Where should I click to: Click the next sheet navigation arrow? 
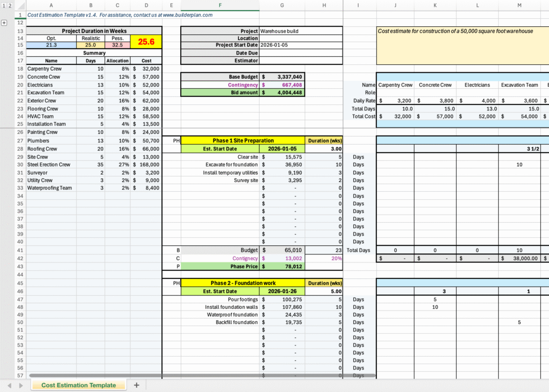click(x=21, y=385)
